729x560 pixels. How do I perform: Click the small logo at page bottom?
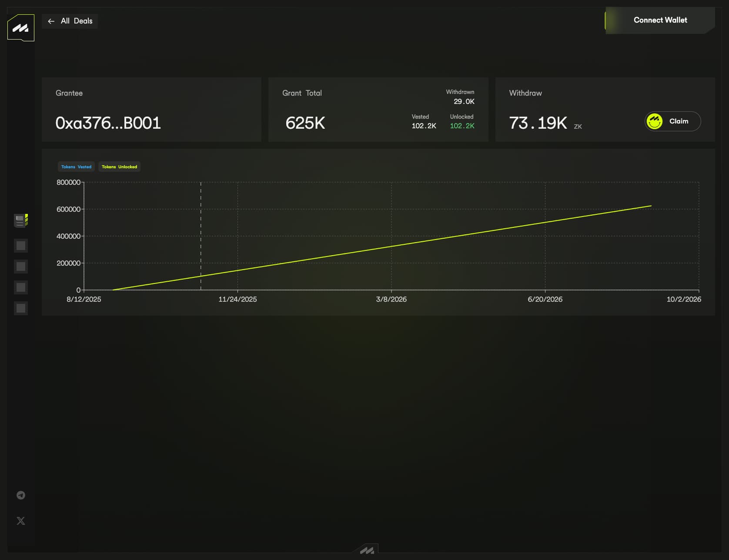367,550
